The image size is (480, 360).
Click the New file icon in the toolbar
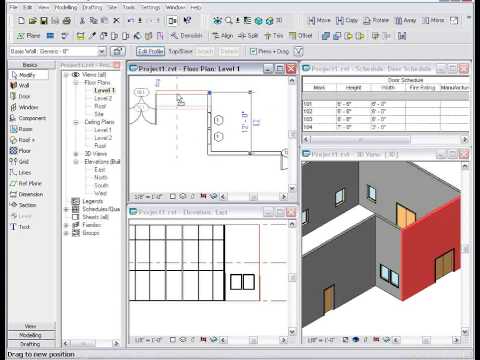click(x=22, y=21)
